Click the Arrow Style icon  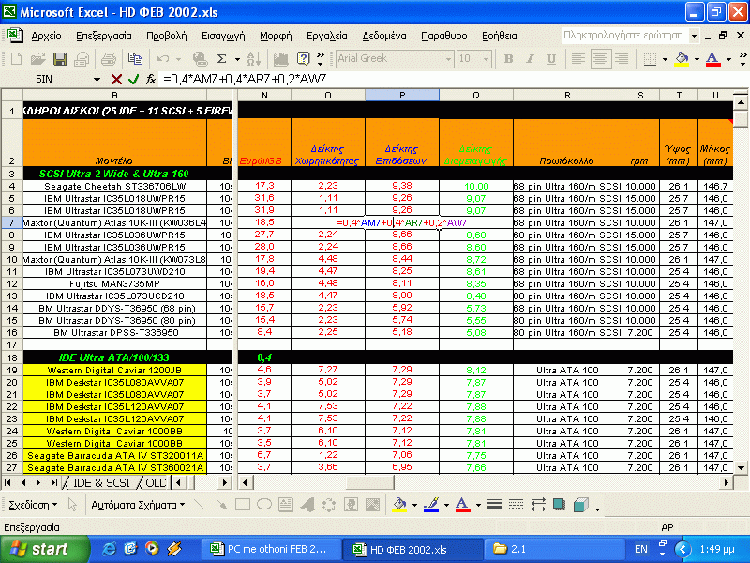click(538, 505)
